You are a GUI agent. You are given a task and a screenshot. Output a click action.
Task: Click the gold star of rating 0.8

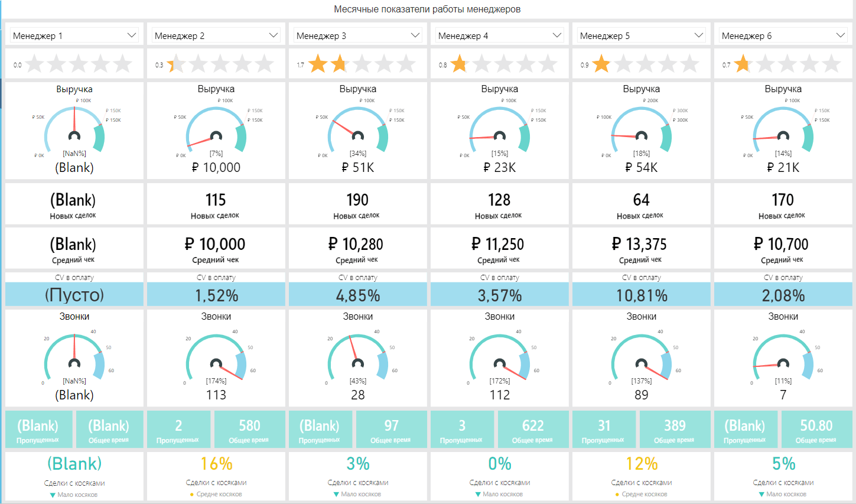click(458, 63)
